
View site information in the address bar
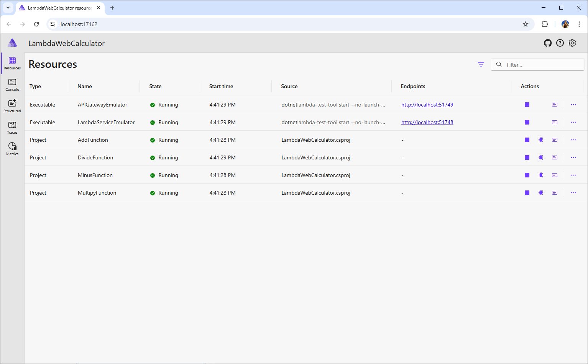pos(53,24)
